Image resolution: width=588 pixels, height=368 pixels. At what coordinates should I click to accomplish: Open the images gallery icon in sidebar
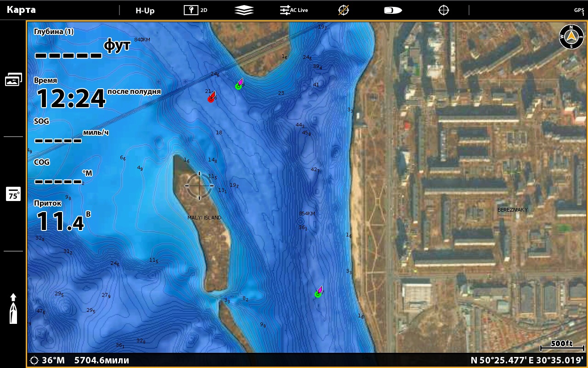click(x=13, y=80)
